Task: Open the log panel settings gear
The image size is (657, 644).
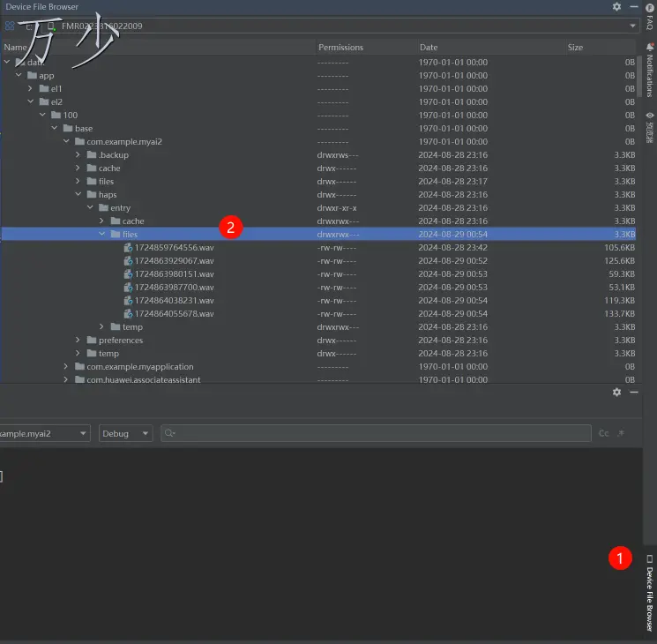Action: click(x=616, y=392)
